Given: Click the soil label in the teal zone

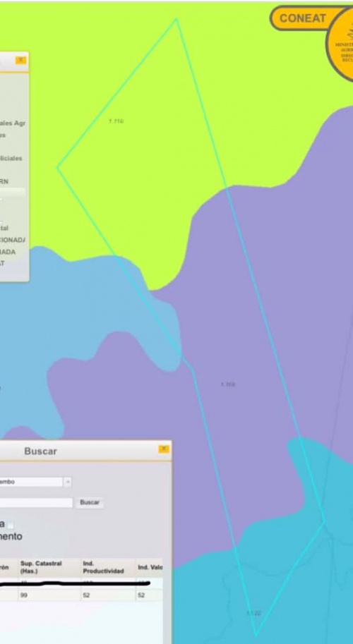Looking at the screenshot, I should pyautogui.click(x=253, y=613).
